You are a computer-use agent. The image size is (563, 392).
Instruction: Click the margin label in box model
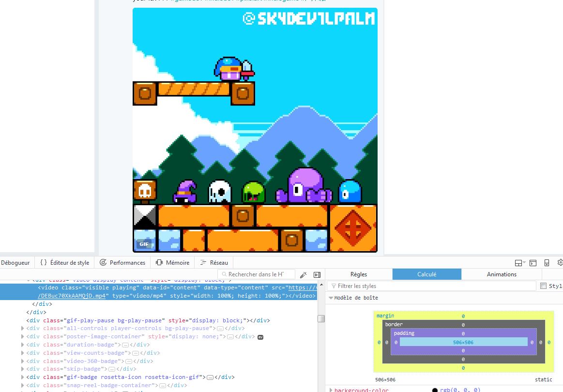pyautogui.click(x=385, y=316)
